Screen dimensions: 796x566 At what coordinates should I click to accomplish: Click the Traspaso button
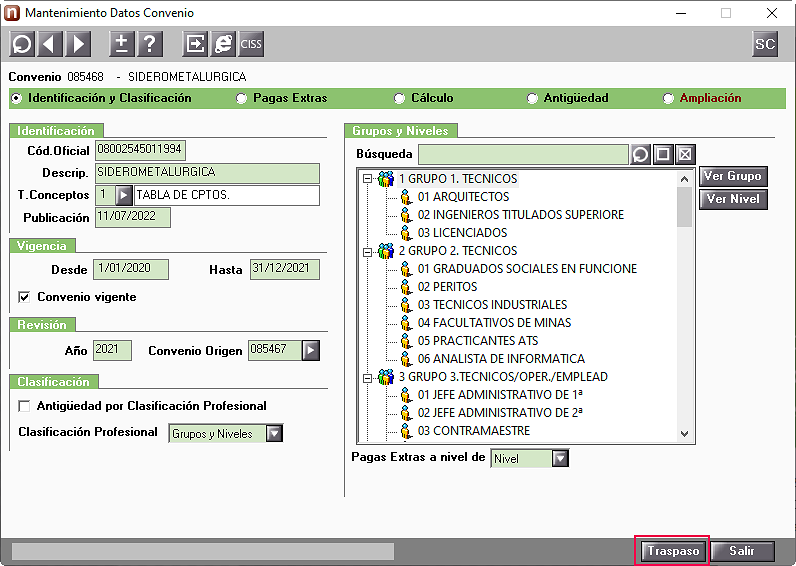point(673,551)
